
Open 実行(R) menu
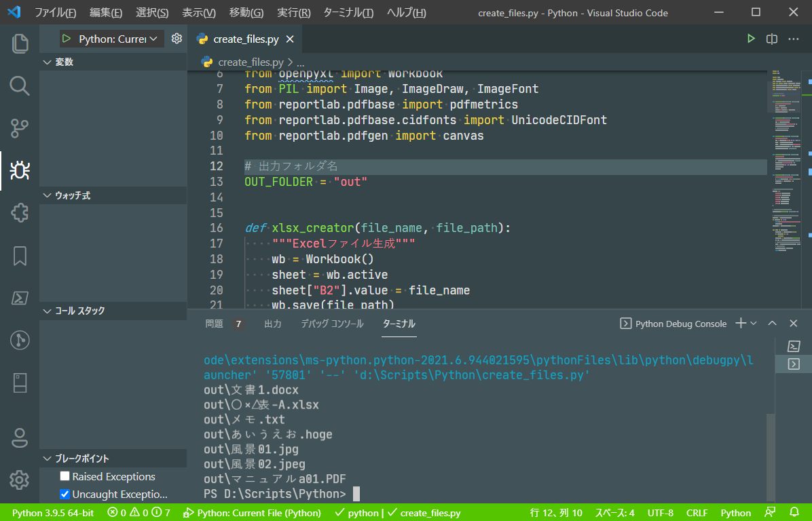point(293,13)
